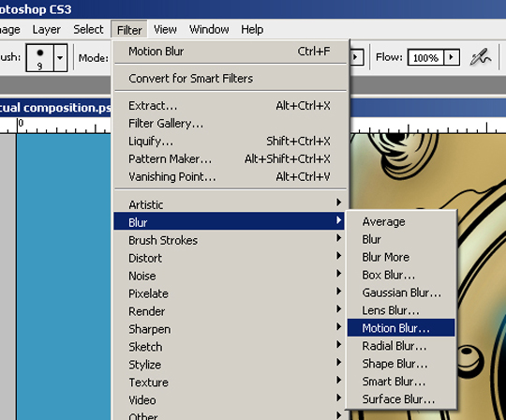This screenshot has height=420, width=506.
Task: Open the Extract filter dialog
Action: [231, 106]
